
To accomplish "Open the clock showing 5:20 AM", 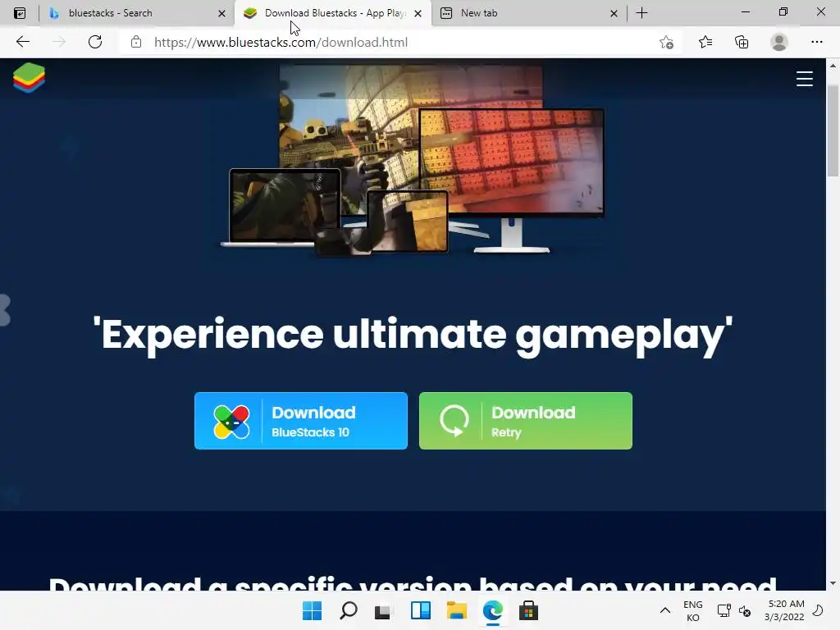I will (x=785, y=610).
